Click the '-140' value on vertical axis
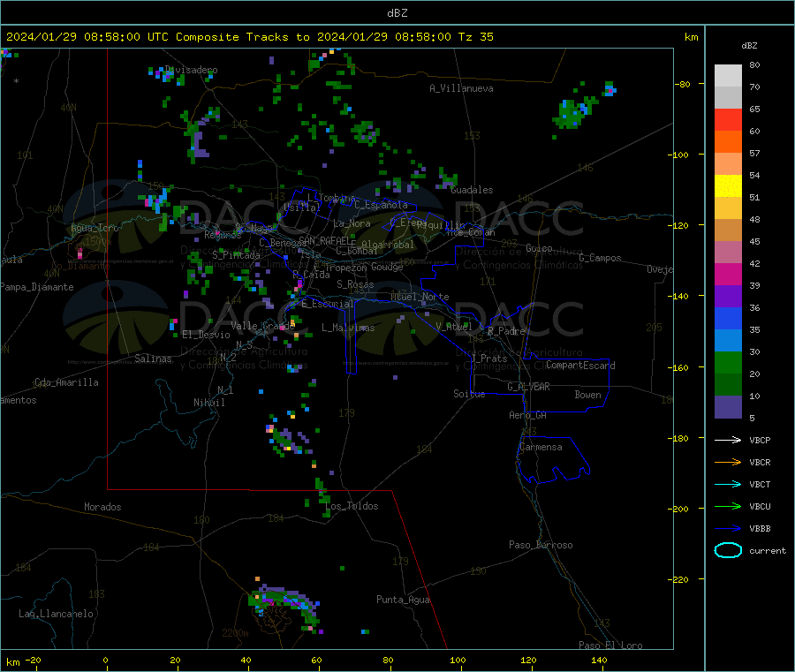The image size is (795, 672). pos(680,296)
